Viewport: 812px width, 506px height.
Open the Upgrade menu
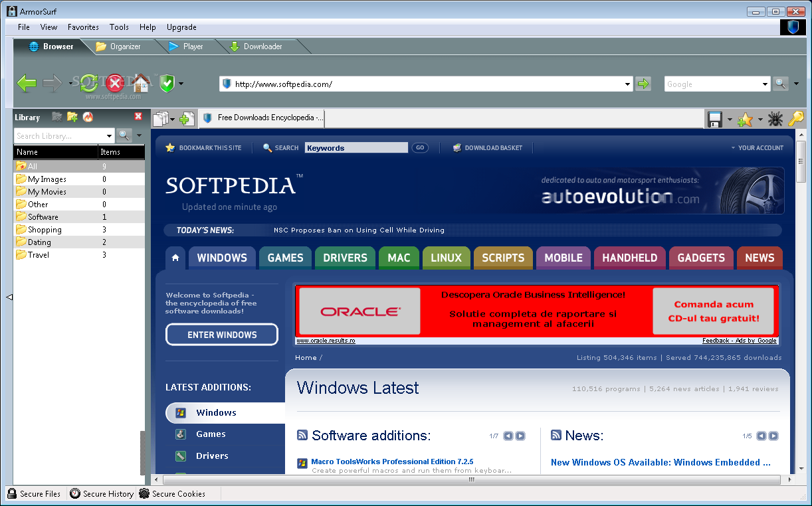(x=181, y=27)
